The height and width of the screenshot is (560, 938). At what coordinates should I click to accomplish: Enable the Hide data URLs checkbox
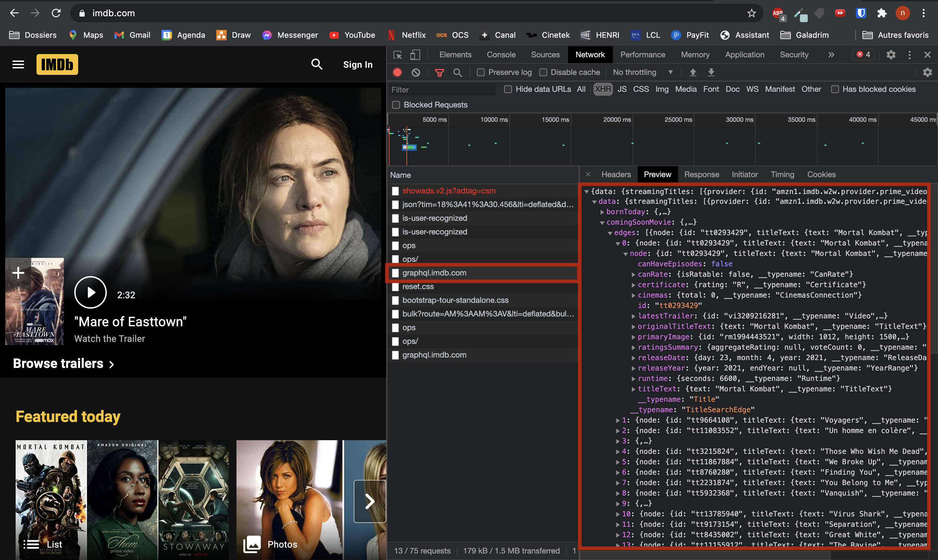(x=508, y=90)
